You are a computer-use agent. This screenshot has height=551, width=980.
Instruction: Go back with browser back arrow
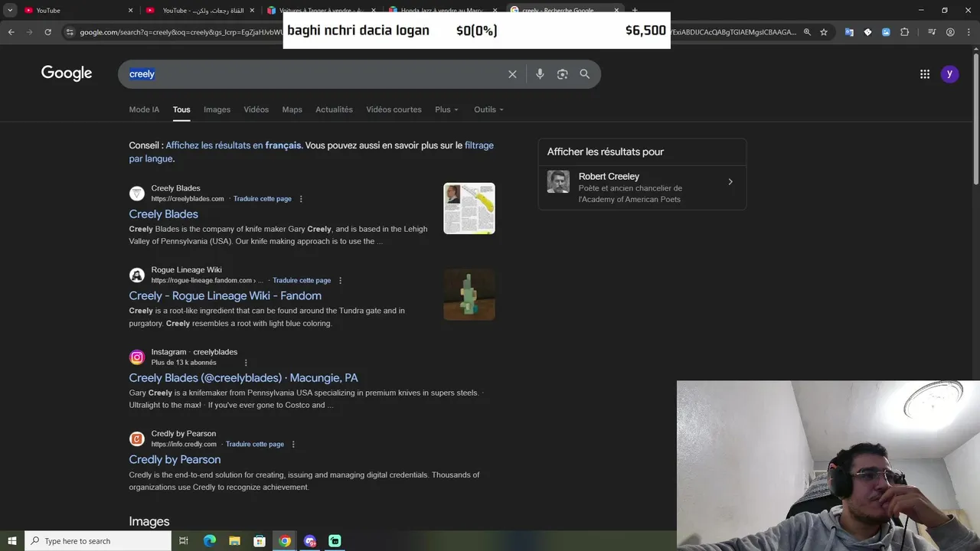tap(11, 32)
